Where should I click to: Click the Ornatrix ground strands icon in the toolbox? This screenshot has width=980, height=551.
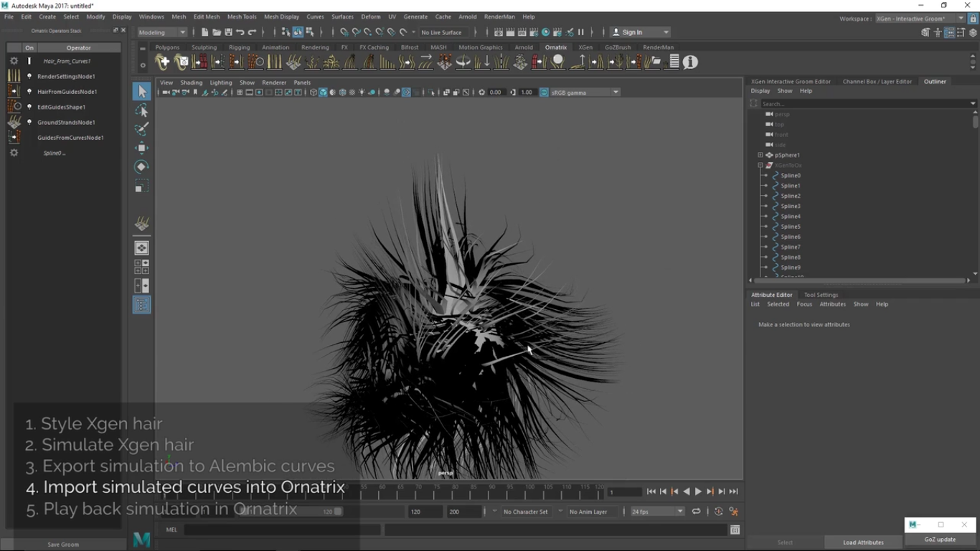[141, 224]
